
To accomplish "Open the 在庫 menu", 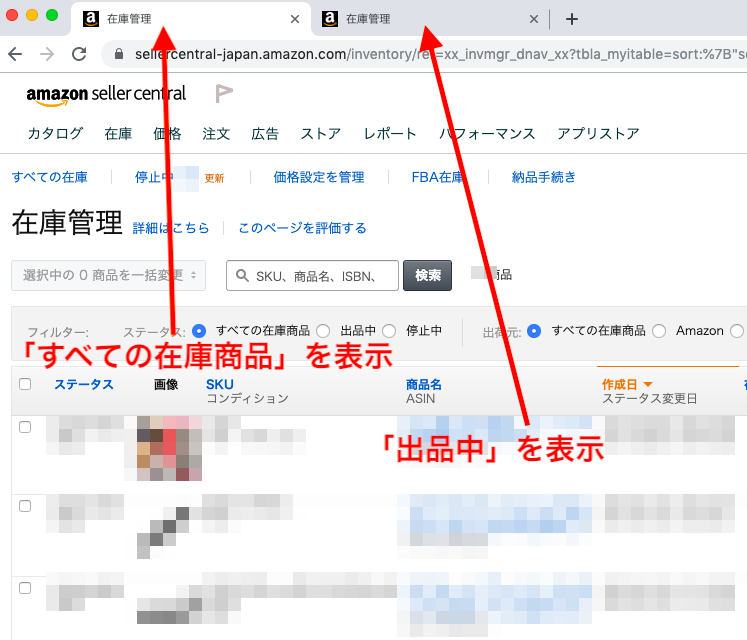I will point(118,133).
